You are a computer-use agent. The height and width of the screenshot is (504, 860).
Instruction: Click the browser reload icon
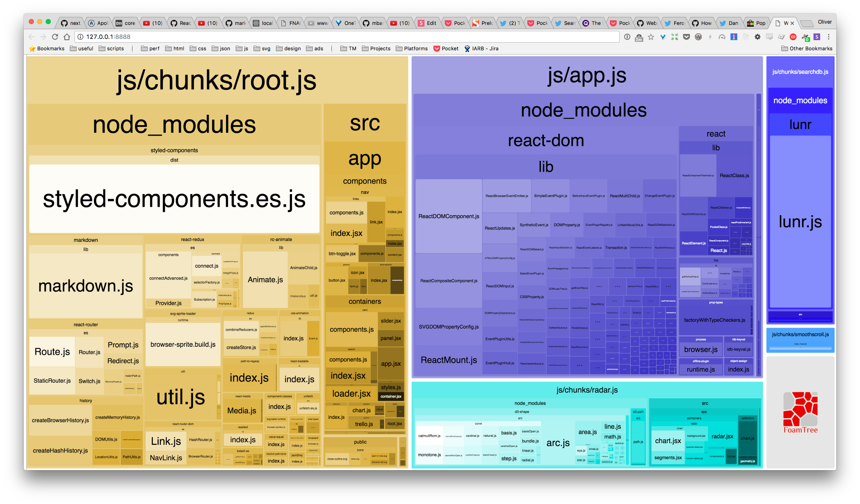[55, 37]
